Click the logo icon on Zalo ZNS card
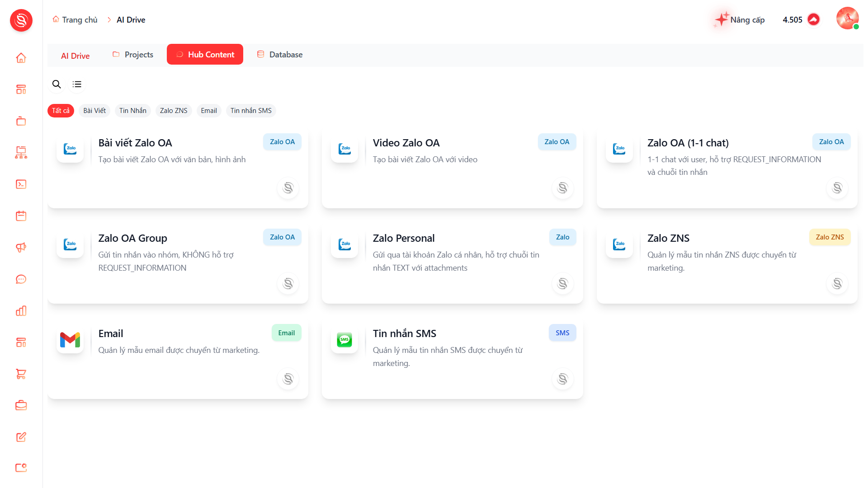The image size is (868, 488). tap(837, 284)
